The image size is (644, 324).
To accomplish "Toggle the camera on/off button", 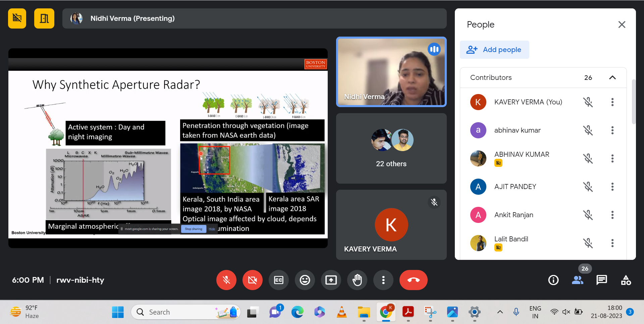I will (252, 280).
